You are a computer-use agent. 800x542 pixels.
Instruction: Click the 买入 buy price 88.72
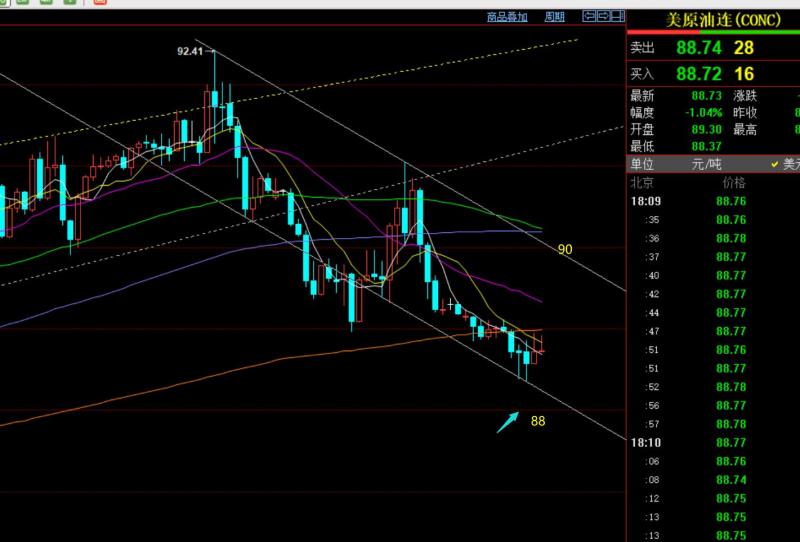coord(699,74)
